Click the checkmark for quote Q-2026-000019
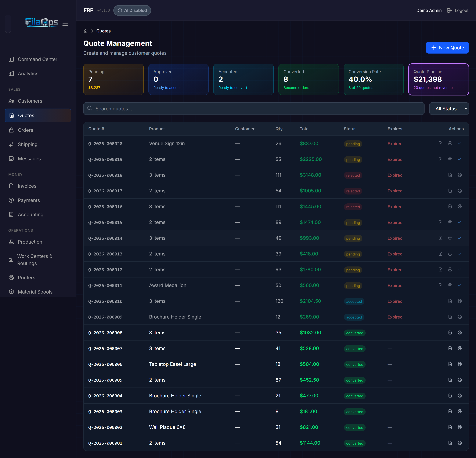Viewport: 476px width, 458px height. pyautogui.click(x=459, y=159)
